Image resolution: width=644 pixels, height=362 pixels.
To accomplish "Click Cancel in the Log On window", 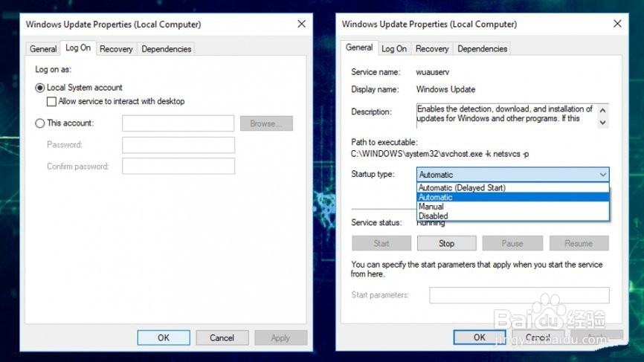I will pyautogui.click(x=222, y=337).
